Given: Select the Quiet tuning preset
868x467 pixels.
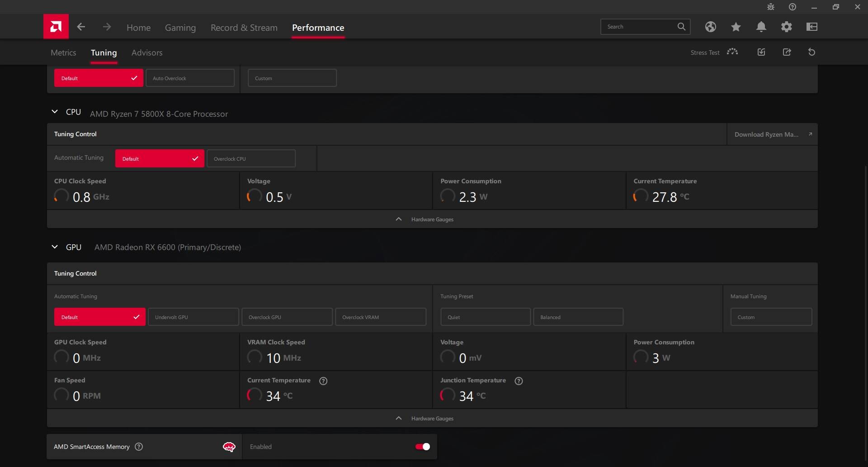Looking at the screenshot, I should click(485, 317).
